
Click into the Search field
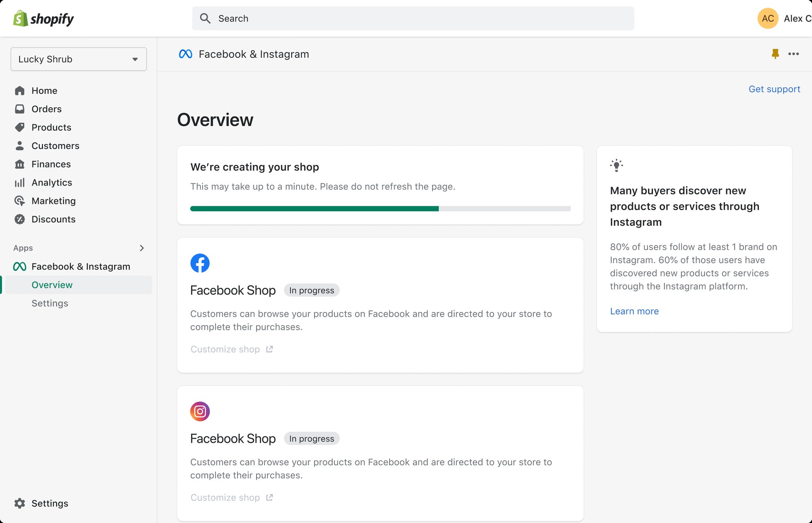413,18
